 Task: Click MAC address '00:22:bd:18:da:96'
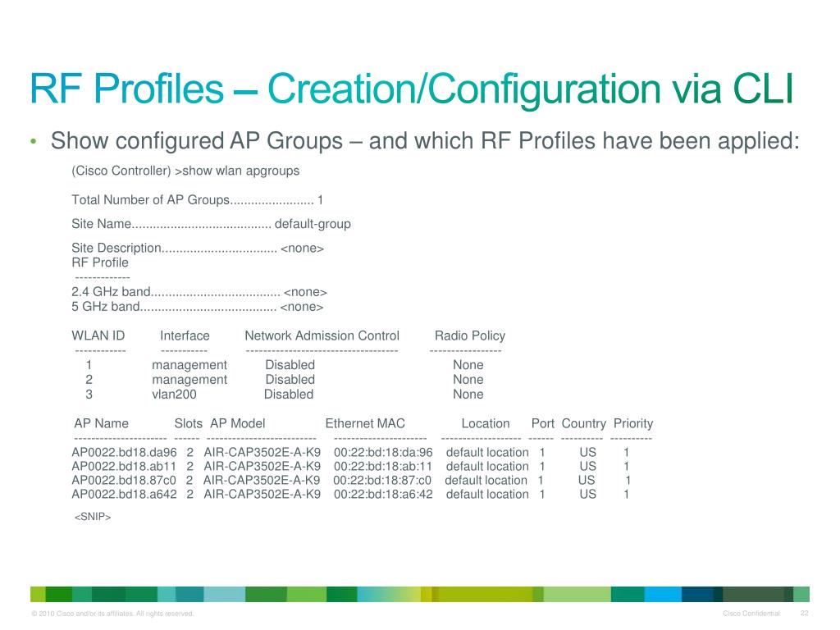pyautogui.click(x=383, y=452)
